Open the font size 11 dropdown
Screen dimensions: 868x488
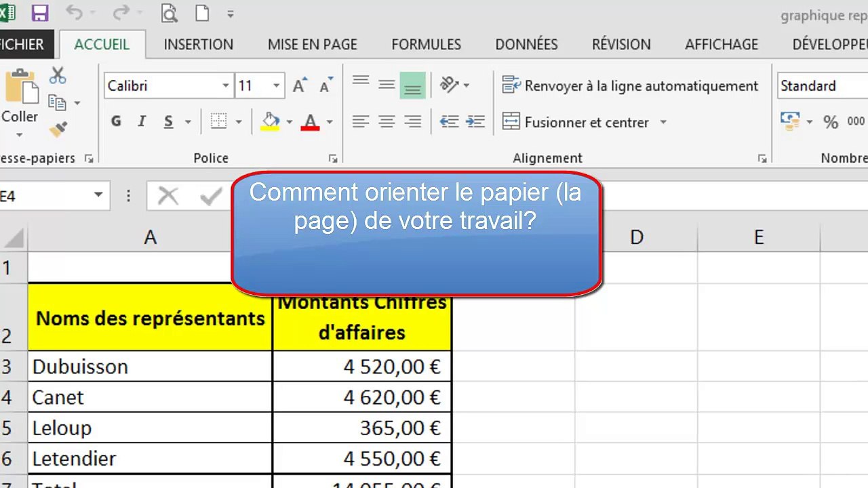(276, 86)
